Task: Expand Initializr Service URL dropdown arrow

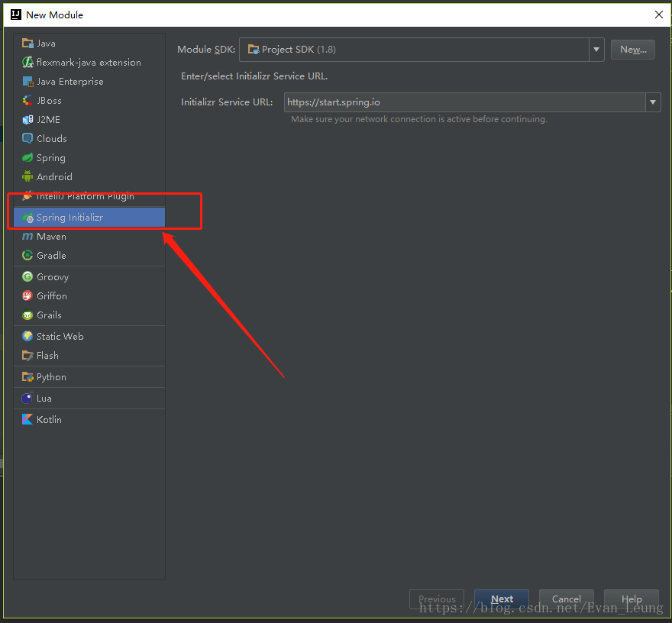Action: [x=653, y=102]
